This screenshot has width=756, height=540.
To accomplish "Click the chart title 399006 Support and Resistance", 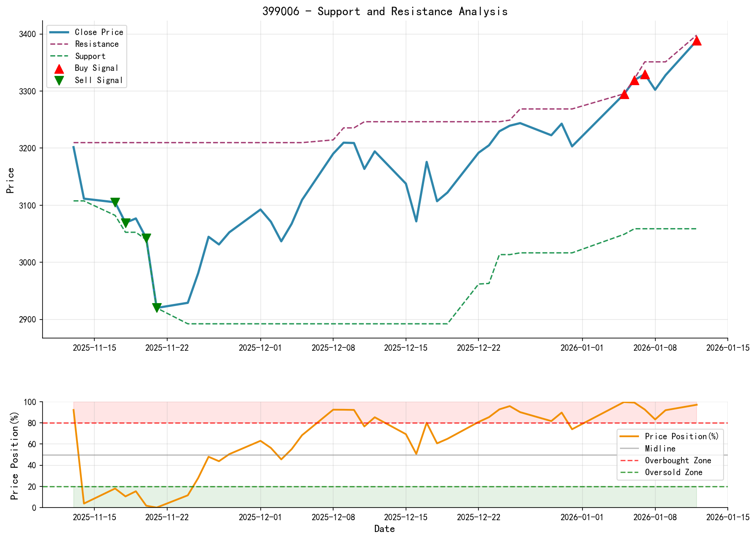I will (x=385, y=11).
